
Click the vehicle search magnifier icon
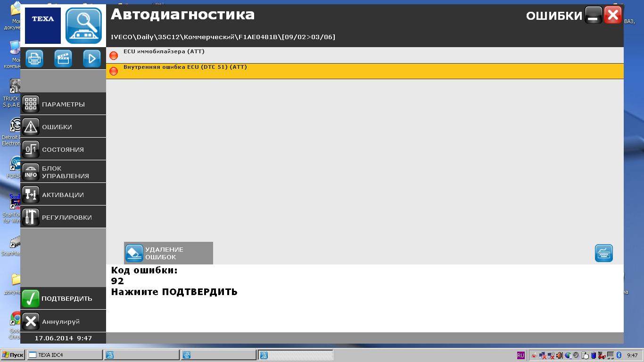83,25
